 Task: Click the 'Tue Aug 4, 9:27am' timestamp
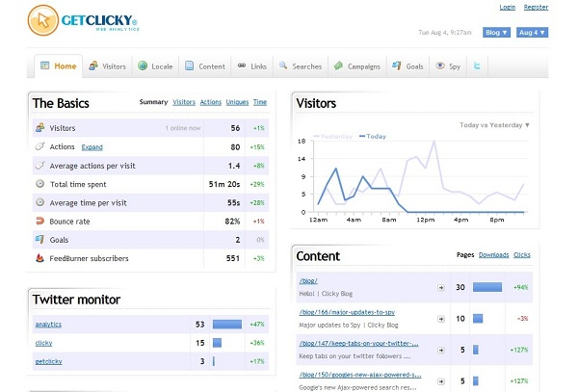[x=444, y=33]
